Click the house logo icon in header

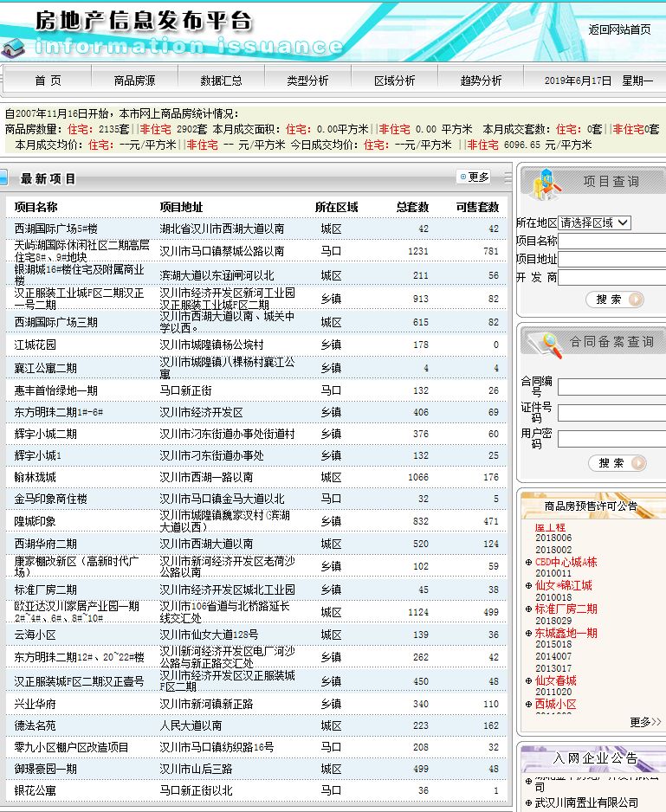pos(14,48)
